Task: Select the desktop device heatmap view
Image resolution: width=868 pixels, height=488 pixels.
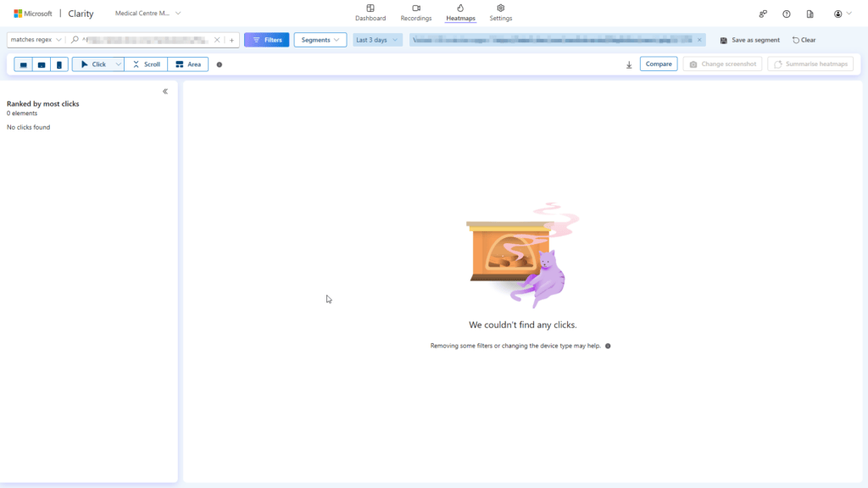Action: 23,64
